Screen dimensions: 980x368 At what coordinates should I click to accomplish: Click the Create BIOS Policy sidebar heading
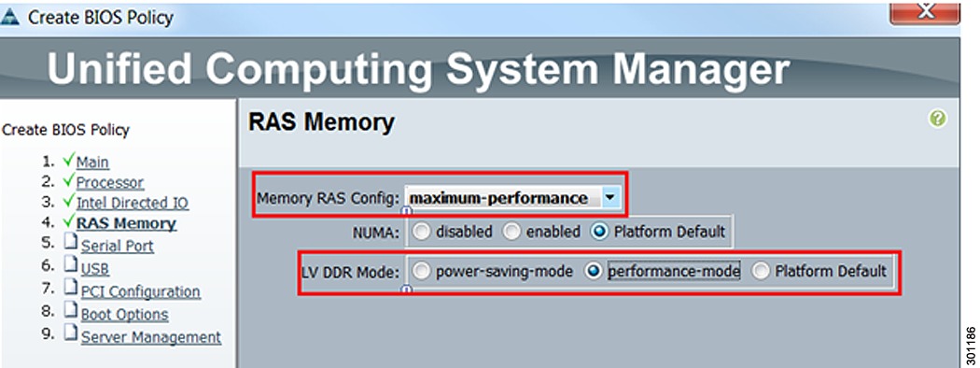click(x=65, y=130)
